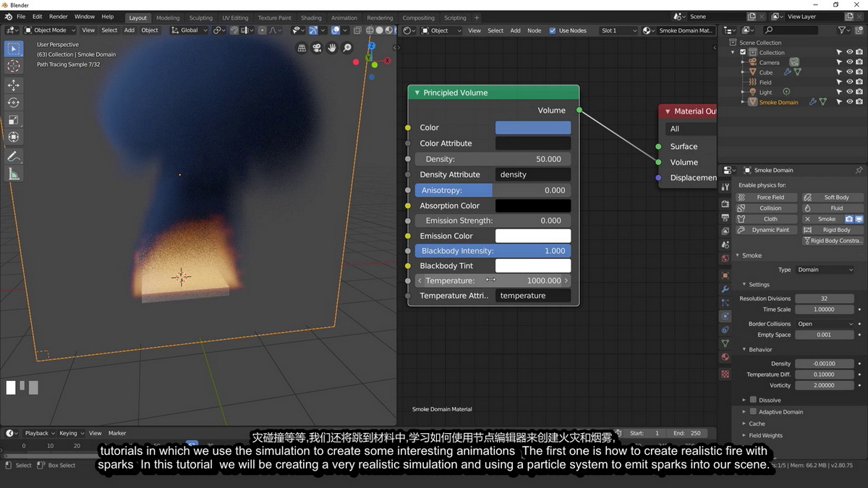Screen dimensions: 868x488
Task: Open node editor Node menu
Action: point(534,30)
